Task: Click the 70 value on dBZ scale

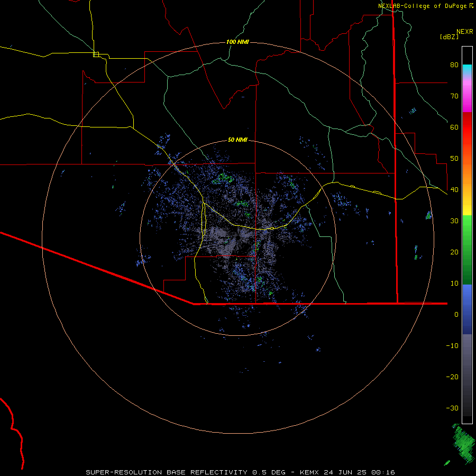Action: pos(454,96)
